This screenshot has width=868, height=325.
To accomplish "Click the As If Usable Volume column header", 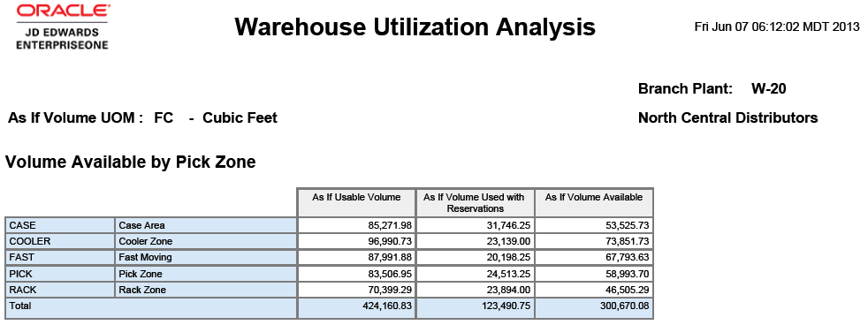I will point(356,203).
